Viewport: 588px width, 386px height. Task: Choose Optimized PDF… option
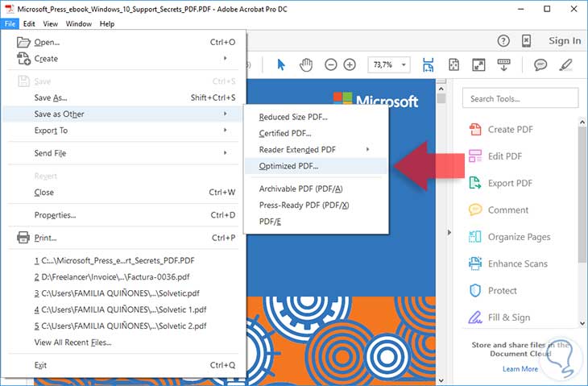tap(316, 166)
